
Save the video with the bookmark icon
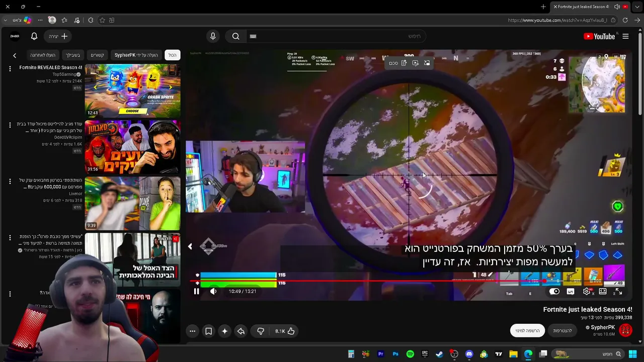208,331
